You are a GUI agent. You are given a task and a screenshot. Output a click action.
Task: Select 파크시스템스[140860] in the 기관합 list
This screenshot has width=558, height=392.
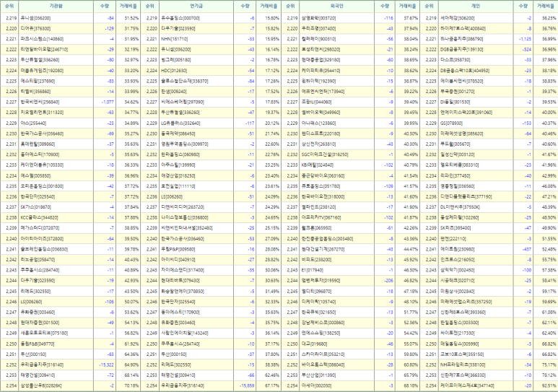click(42, 39)
